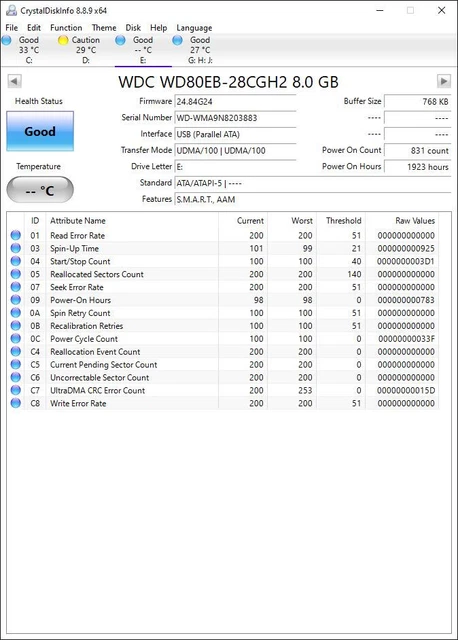The image size is (458, 640).
Task: Click status orb for Current Pending Sector Count
Action: (x=16, y=364)
